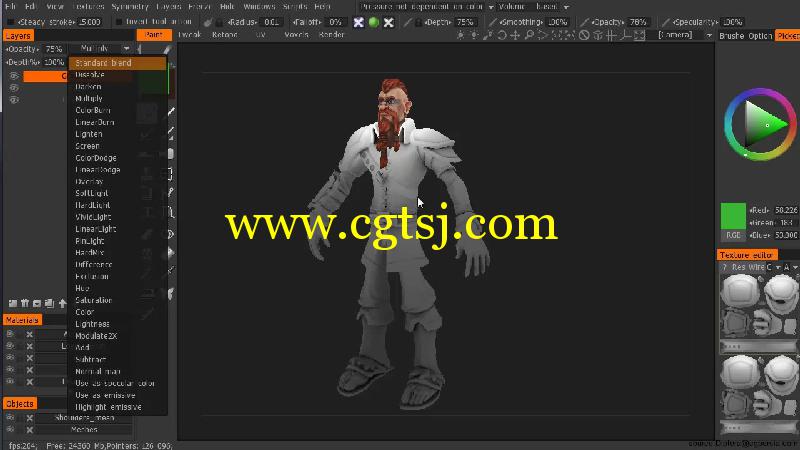Open the Windows menu
This screenshot has width=800, height=450.
click(259, 7)
